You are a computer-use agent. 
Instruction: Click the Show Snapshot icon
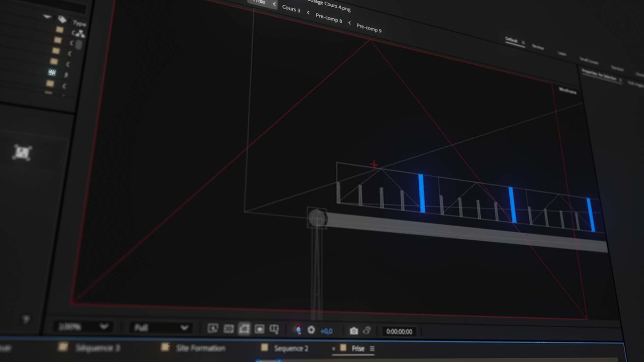[367, 331]
